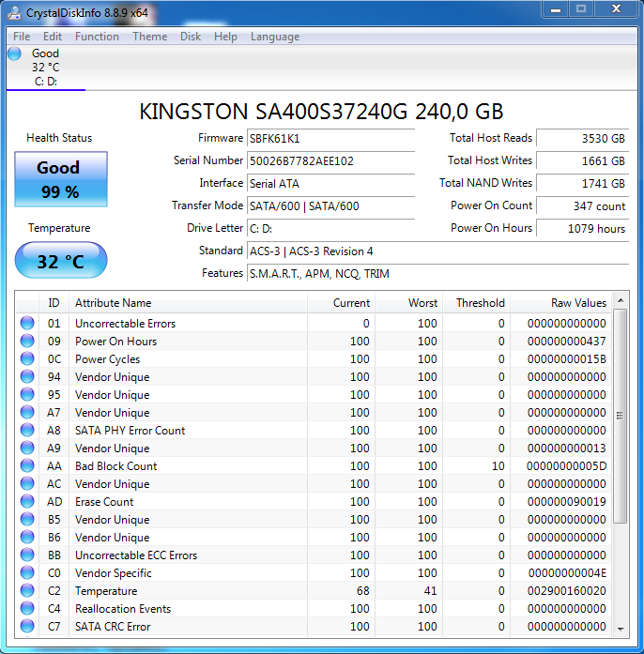Select the Bad Block Count threshold 10
This screenshot has width=644, height=654.
498,466
